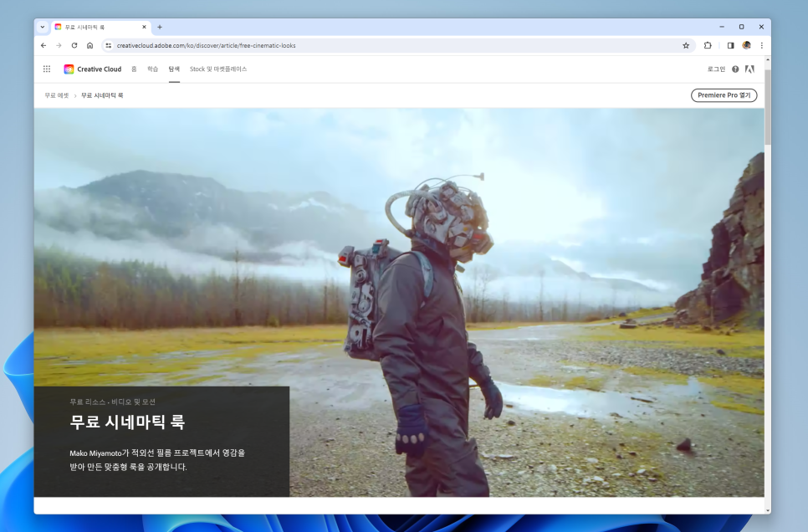Viewport: 808px width, 532px height.
Task: Select the 탐색 navigation tab
Action: tap(174, 69)
